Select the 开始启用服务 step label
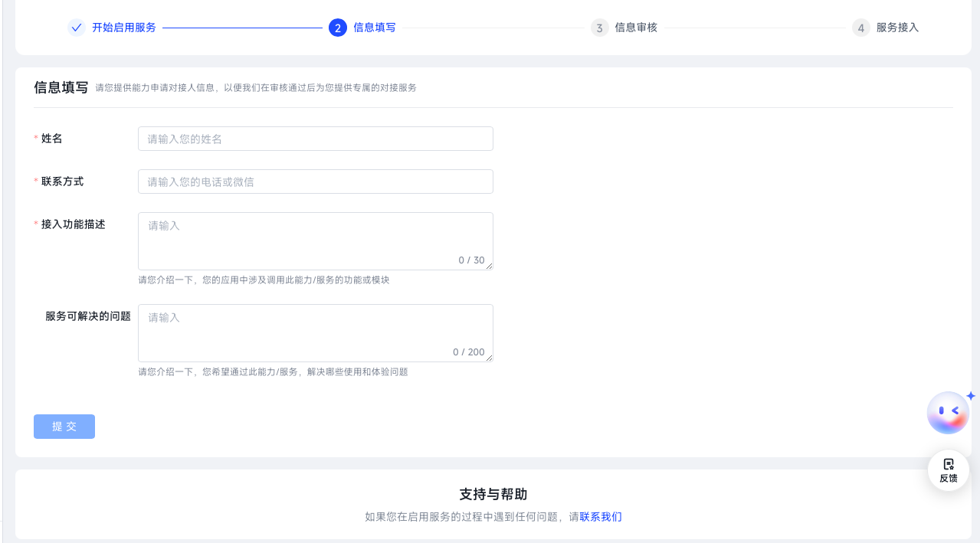 coord(124,28)
